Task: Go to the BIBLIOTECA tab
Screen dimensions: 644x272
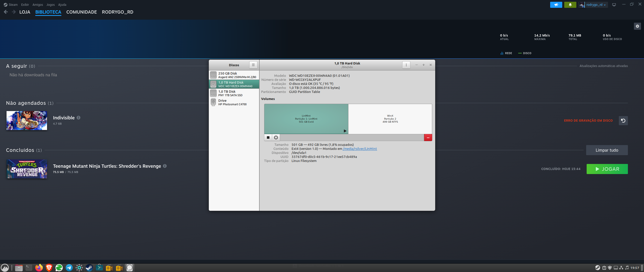Action: click(x=48, y=12)
